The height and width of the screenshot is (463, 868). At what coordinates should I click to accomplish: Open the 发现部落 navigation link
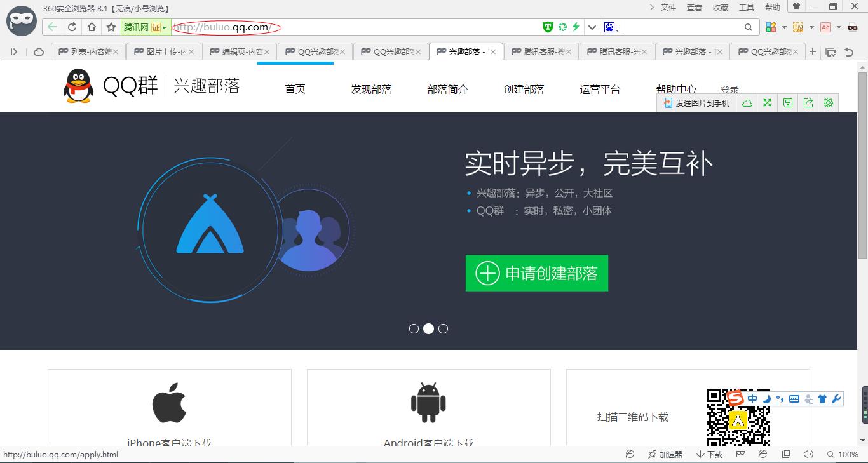point(371,90)
